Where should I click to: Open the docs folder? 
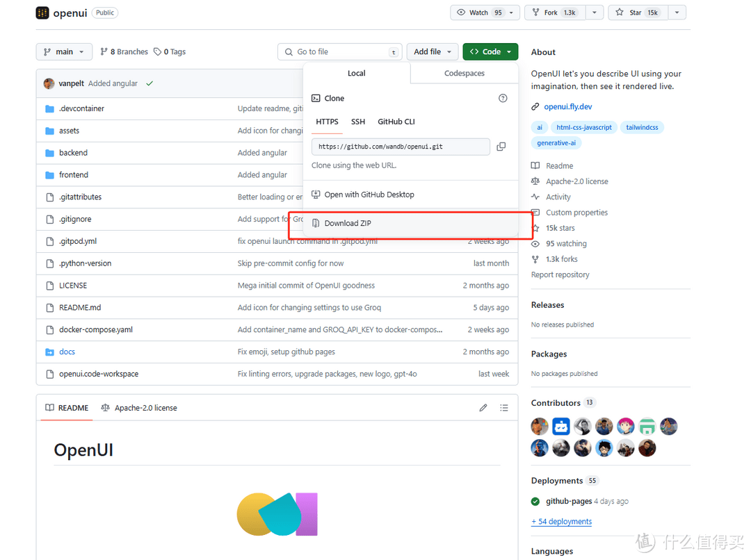[x=67, y=352]
